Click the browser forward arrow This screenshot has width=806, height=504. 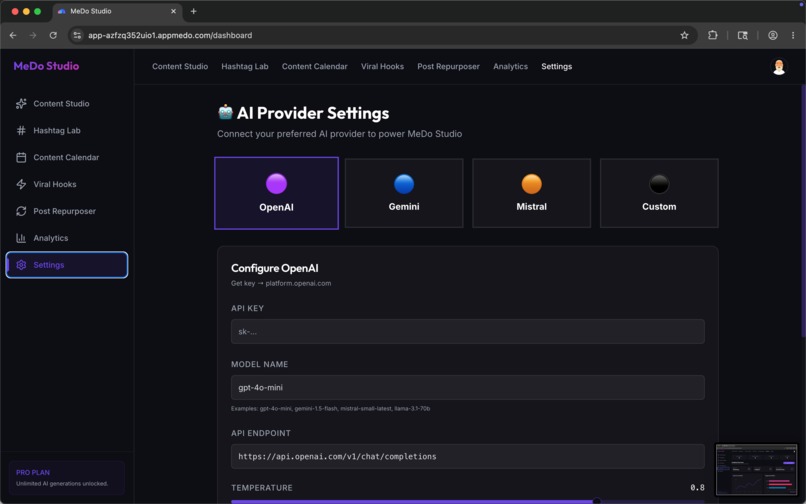click(x=33, y=35)
